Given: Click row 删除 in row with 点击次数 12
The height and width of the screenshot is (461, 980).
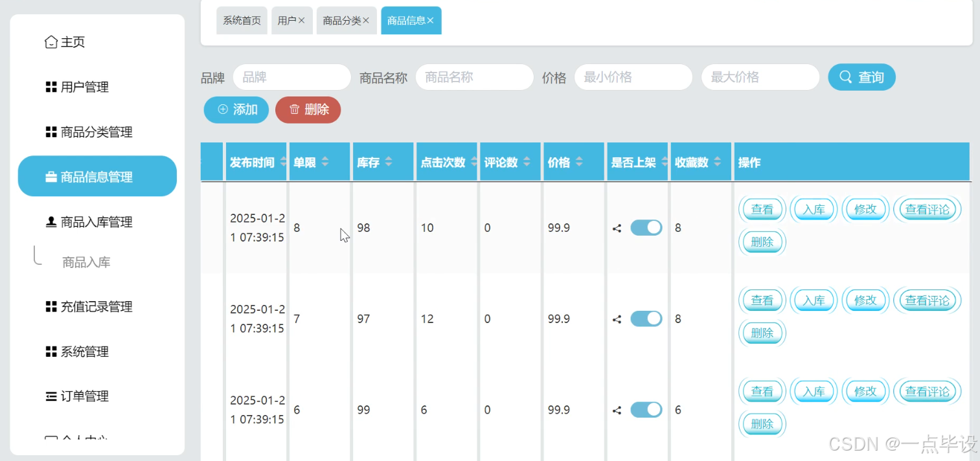Looking at the screenshot, I should (762, 333).
